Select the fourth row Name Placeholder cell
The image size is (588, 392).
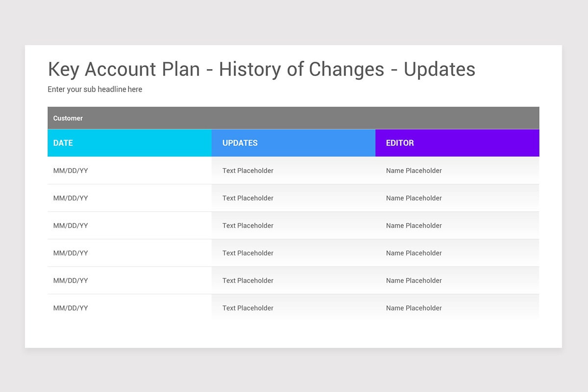pyautogui.click(x=414, y=253)
